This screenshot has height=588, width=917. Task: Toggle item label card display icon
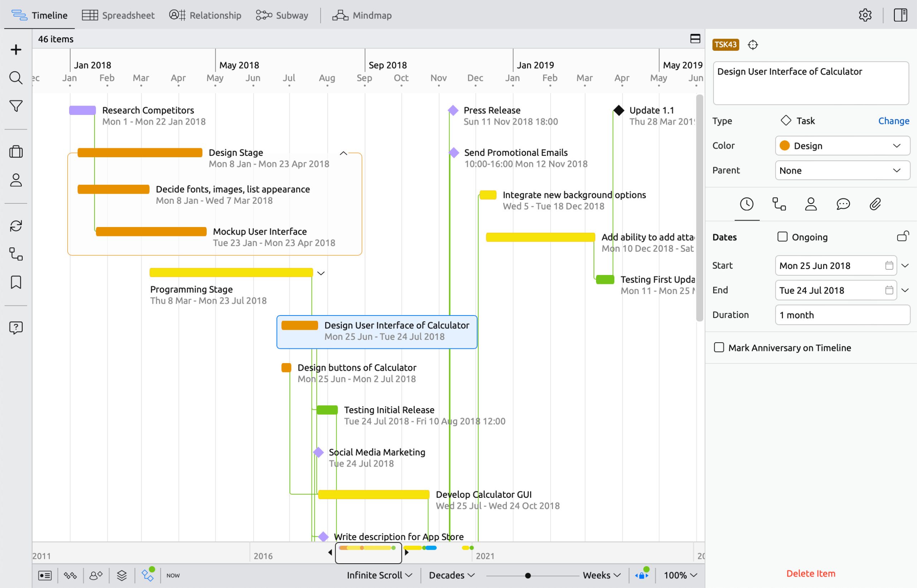click(x=45, y=575)
